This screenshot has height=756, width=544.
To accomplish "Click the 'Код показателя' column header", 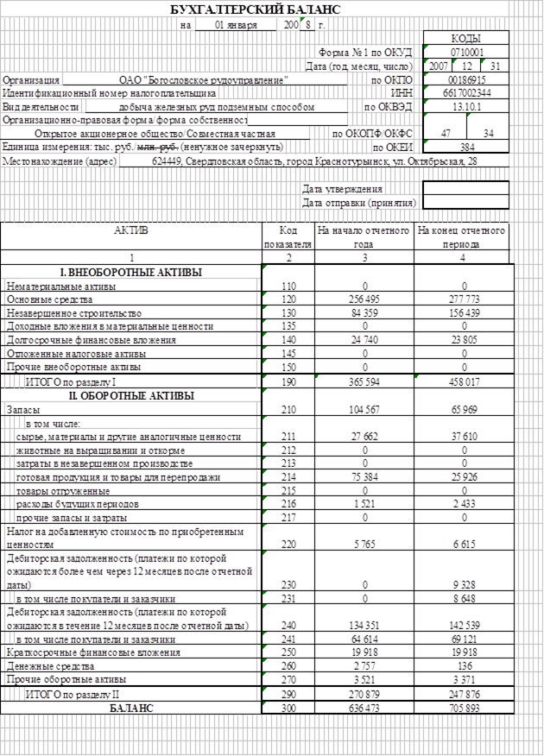I will (288, 236).
